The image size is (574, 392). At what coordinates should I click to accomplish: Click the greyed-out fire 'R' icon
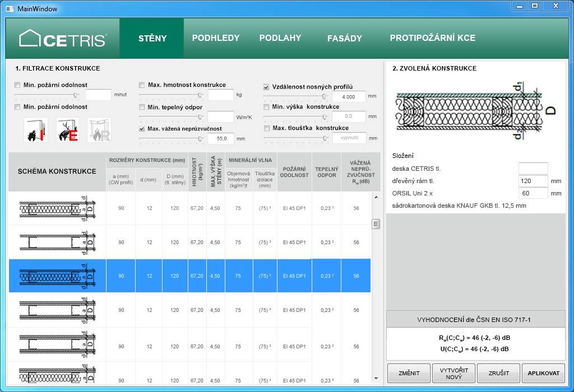[x=99, y=130]
